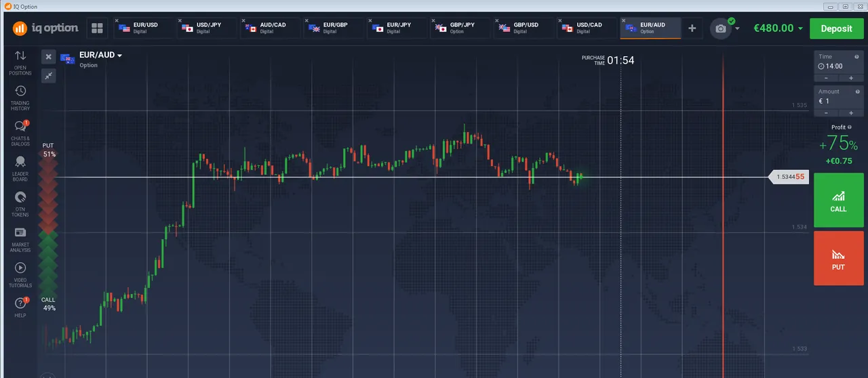Open Market Analysis sidebar item
Viewport: 868px width, 378px height.
20,239
